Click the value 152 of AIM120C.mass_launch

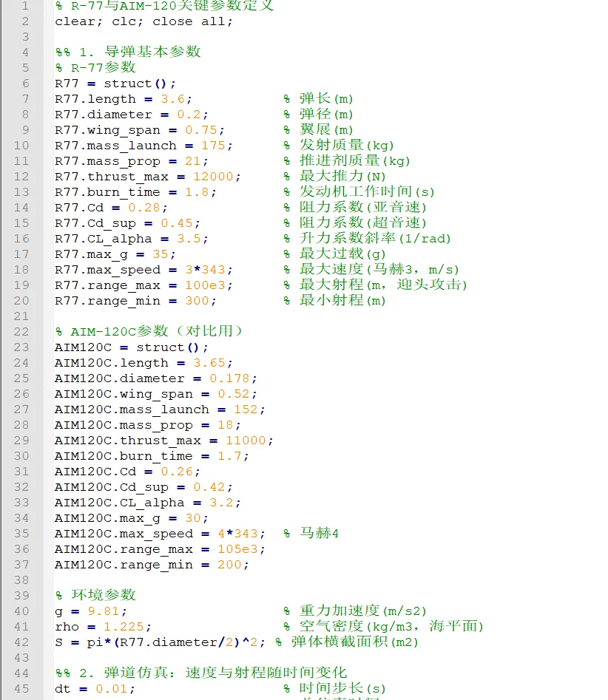[246, 410]
